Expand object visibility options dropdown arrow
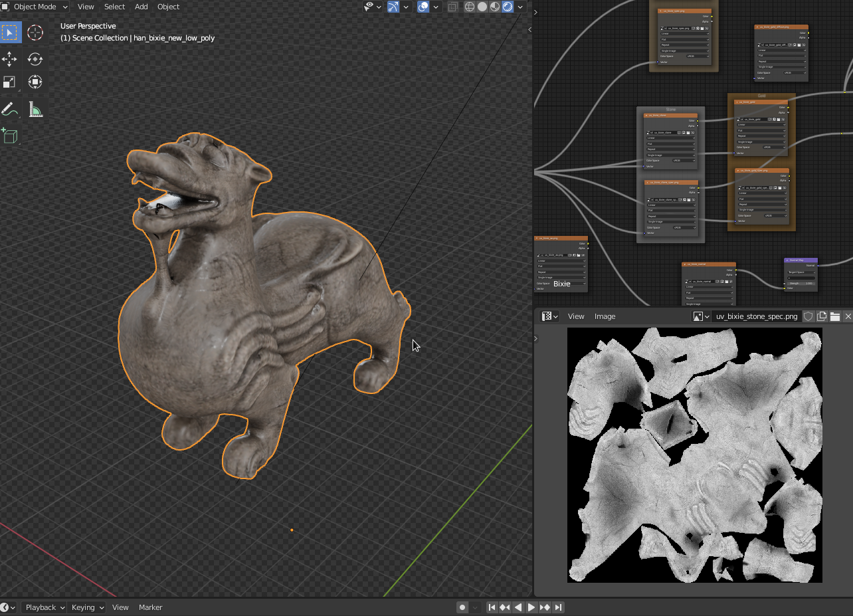This screenshot has width=853, height=616. (x=379, y=7)
